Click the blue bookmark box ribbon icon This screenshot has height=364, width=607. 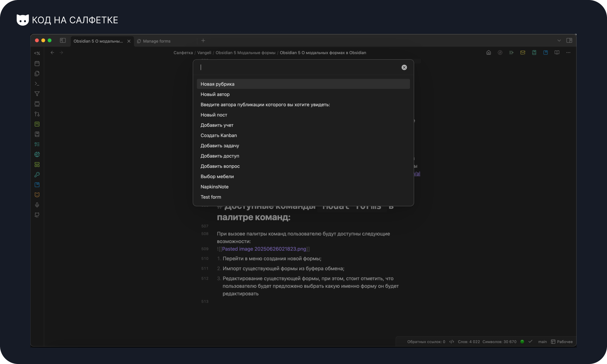point(37,185)
